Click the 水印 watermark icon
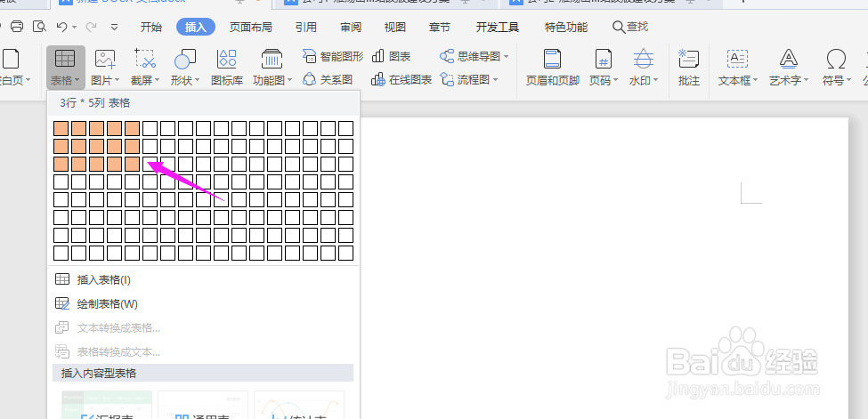Image resolution: width=868 pixels, height=419 pixels. 644,58
